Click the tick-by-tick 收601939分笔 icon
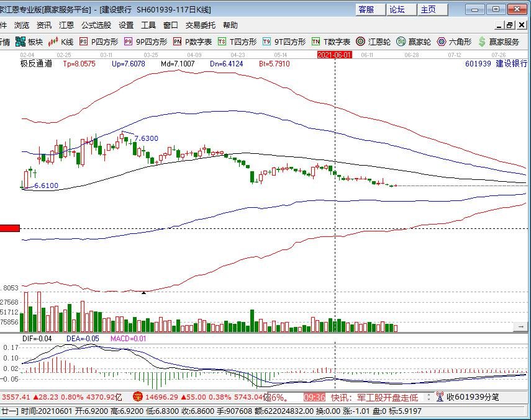 point(440,396)
